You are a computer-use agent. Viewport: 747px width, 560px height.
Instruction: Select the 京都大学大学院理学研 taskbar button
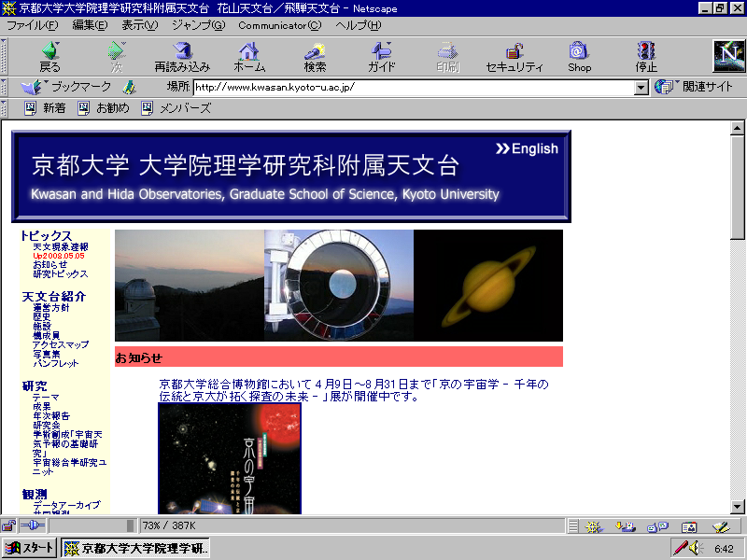pos(135,548)
